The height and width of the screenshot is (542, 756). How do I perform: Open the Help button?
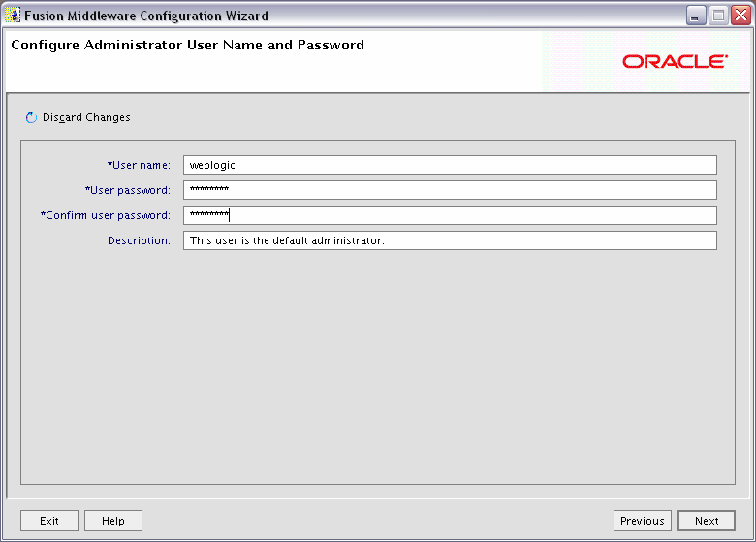coord(113,521)
